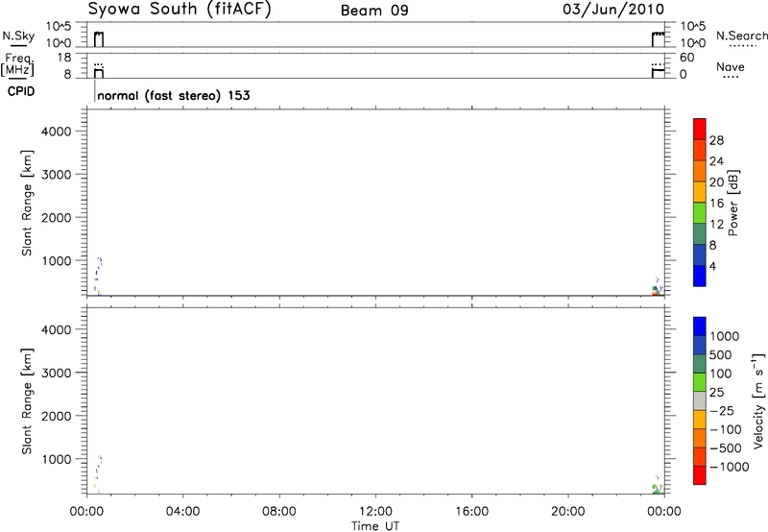Click Velocity colorbar value '-1000'
Viewport: 768px width, 532px height.
(x=729, y=467)
